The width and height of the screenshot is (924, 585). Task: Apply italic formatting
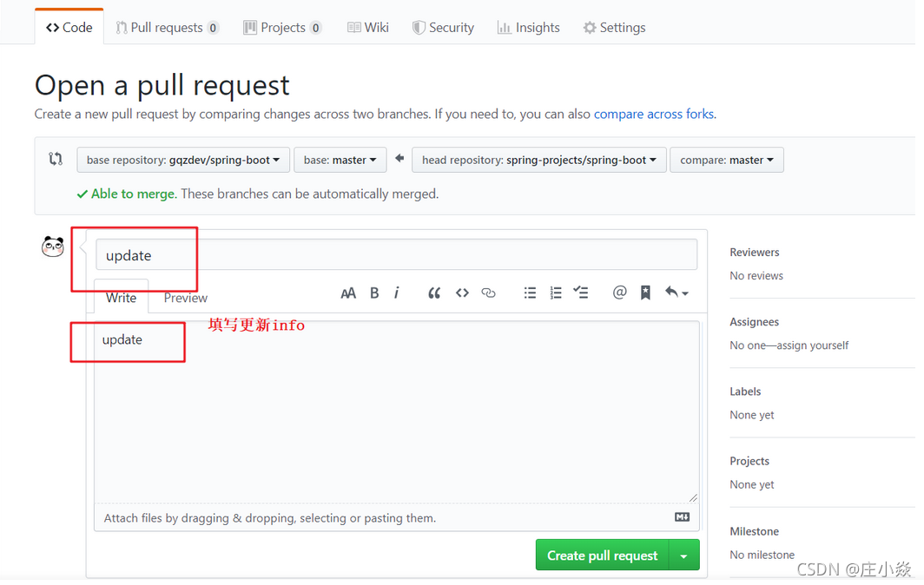tap(397, 292)
